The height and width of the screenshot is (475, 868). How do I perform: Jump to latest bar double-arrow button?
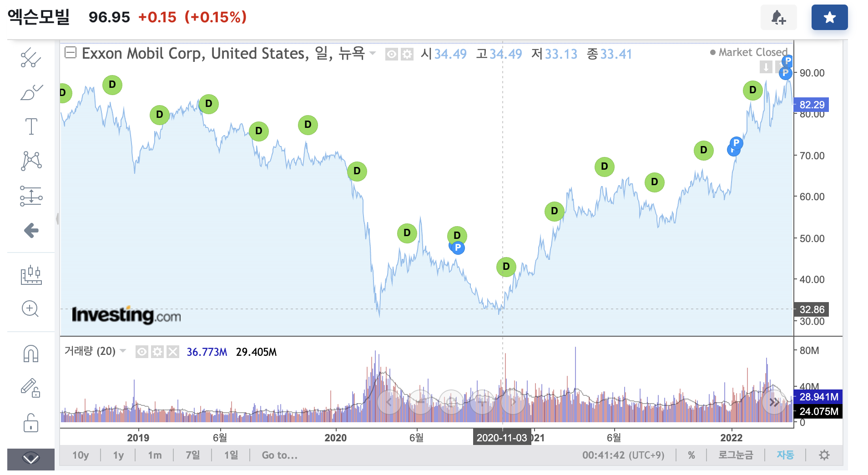click(774, 402)
